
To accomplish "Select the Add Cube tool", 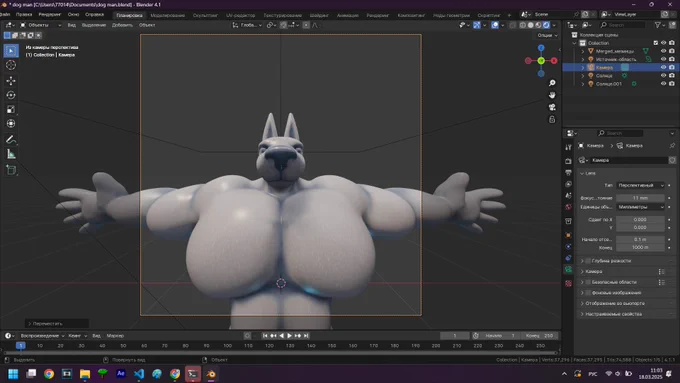I will click(x=11, y=170).
